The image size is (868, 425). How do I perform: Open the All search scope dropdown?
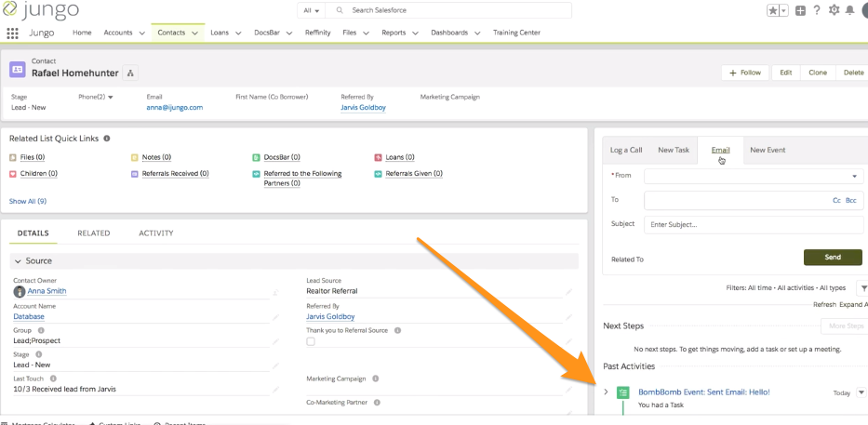(x=311, y=10)
